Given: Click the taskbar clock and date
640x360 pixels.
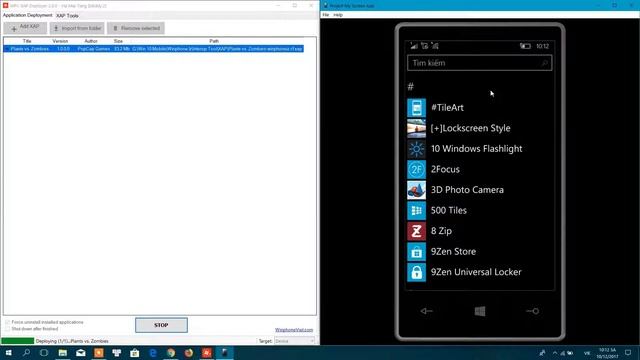Looking at the screenshot, I should pyautogui.click(x=607, y=353).
